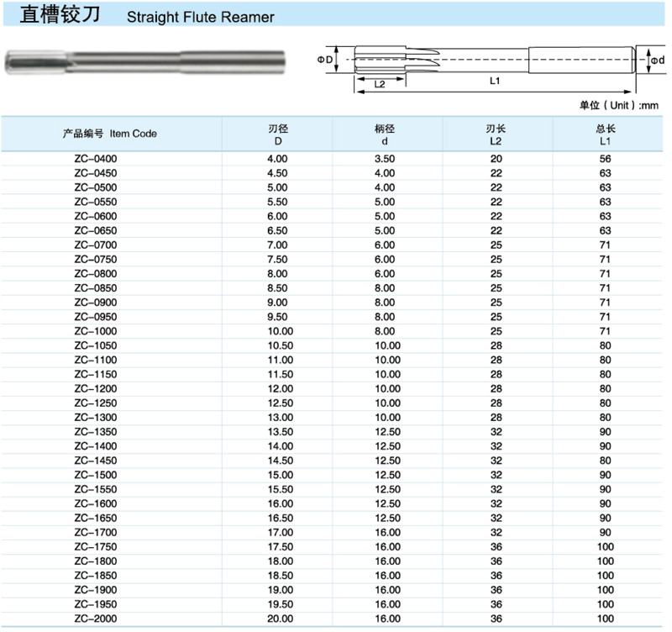Click the straight flute reamer product photo

(144, 61)
